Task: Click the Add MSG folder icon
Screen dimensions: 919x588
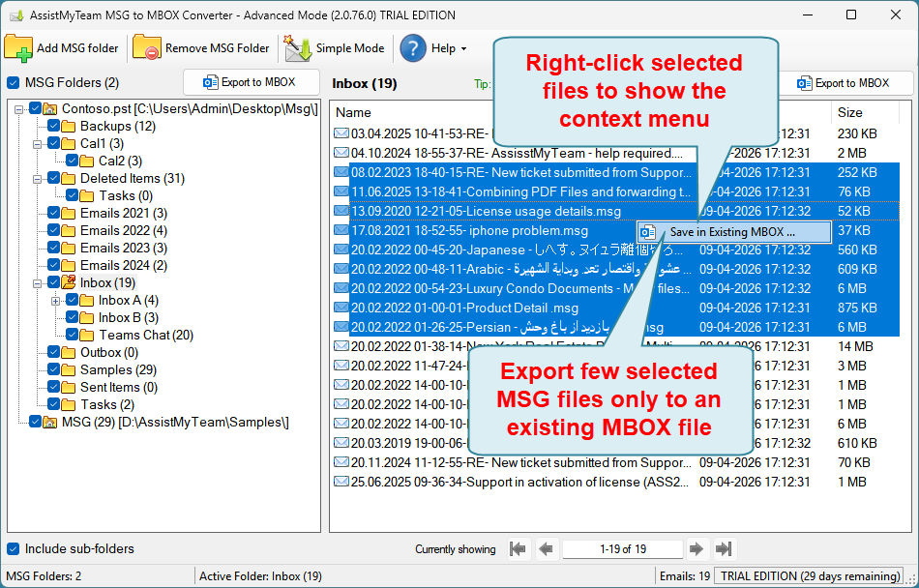Action: 19,47
